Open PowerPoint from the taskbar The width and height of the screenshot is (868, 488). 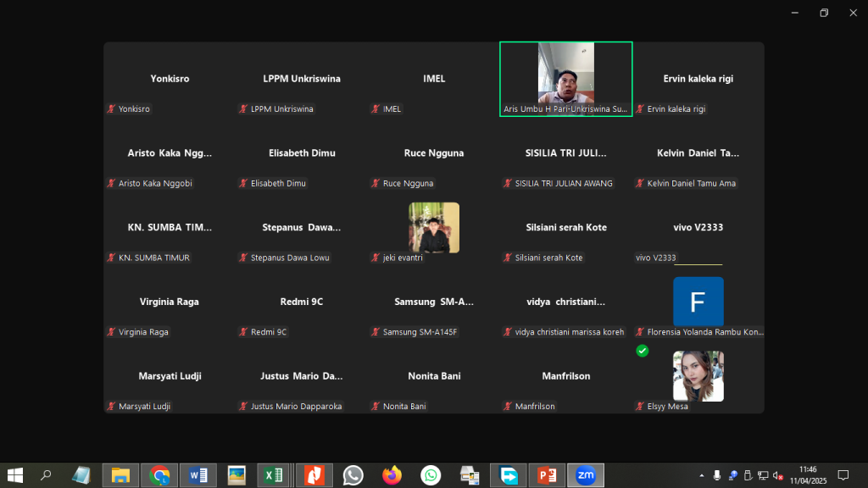coord(547,475)
